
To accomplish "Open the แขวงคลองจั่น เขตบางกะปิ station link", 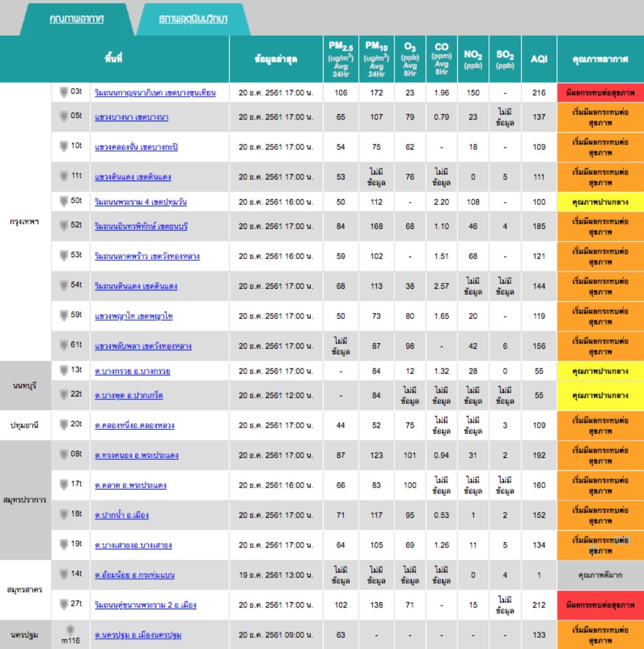I will coord(136,147).
